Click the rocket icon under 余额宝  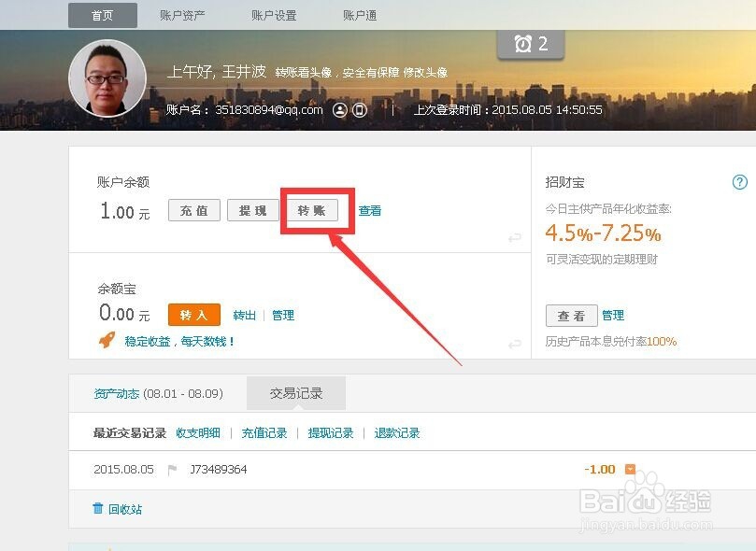coord(107,341)
